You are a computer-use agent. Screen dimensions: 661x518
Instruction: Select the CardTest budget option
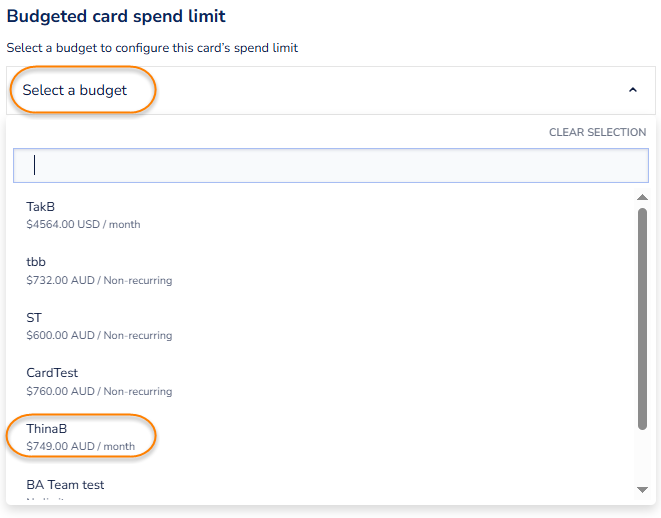coord(52,373)
